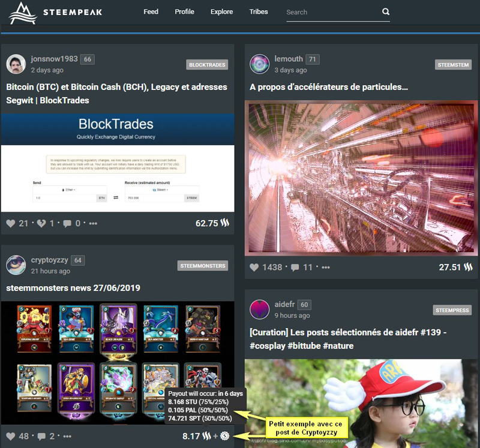Viewport: 480px width, 448px height.
Task: Open more options on the BlockTrades post
Action: [x=93, y=223]
